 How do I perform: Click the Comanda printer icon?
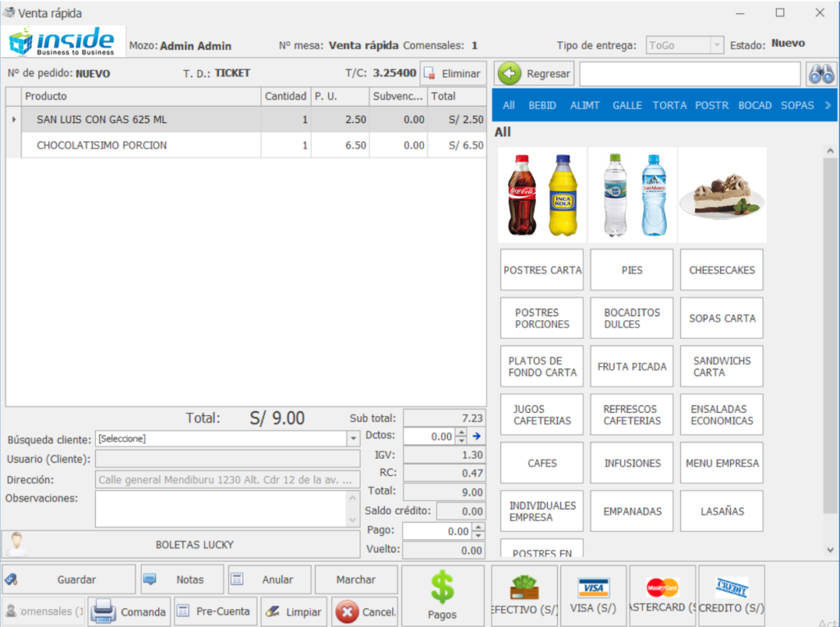pos(105,611)
